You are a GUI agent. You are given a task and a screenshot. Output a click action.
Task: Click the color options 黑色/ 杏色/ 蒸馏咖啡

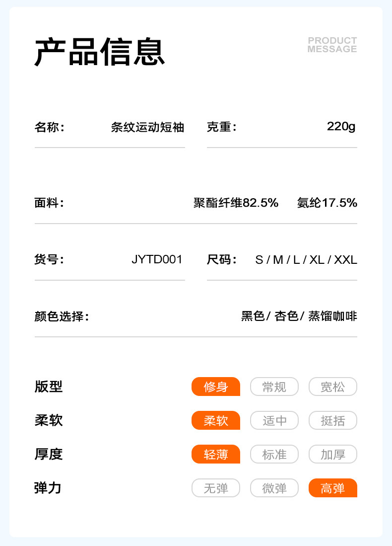tap(299, 316)
